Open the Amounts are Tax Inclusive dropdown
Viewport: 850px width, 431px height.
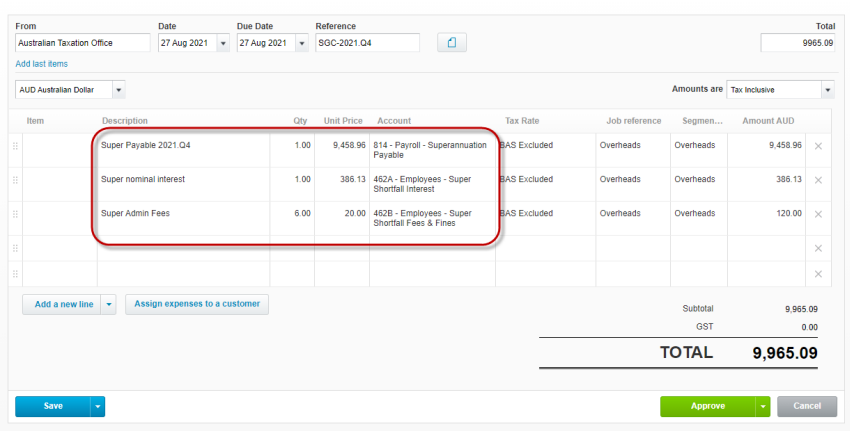tap(827, 90)
